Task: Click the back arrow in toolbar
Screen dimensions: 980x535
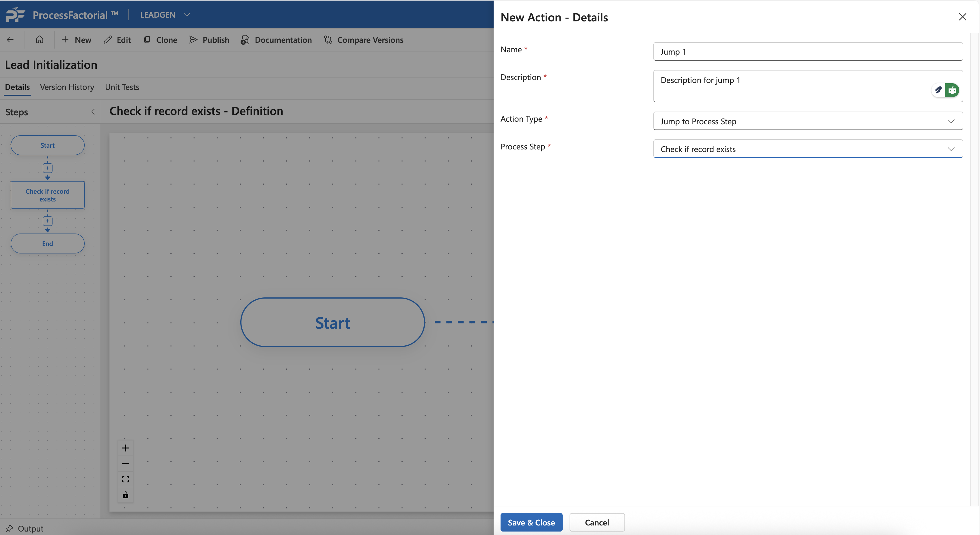Action: 10,40
